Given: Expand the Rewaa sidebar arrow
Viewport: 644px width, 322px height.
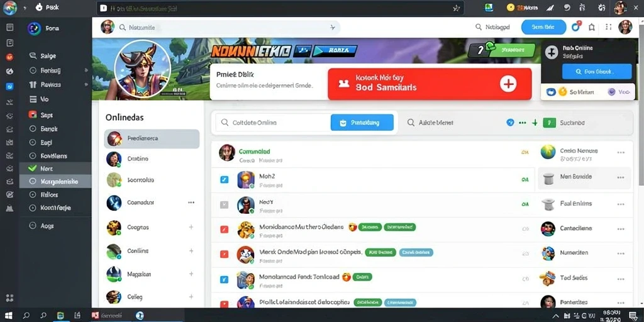Looking at the screenshot, I should 86,85.
